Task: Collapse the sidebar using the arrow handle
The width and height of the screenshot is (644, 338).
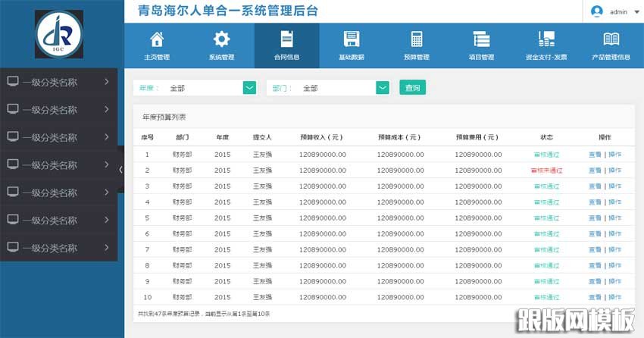Action: [121, 170]
